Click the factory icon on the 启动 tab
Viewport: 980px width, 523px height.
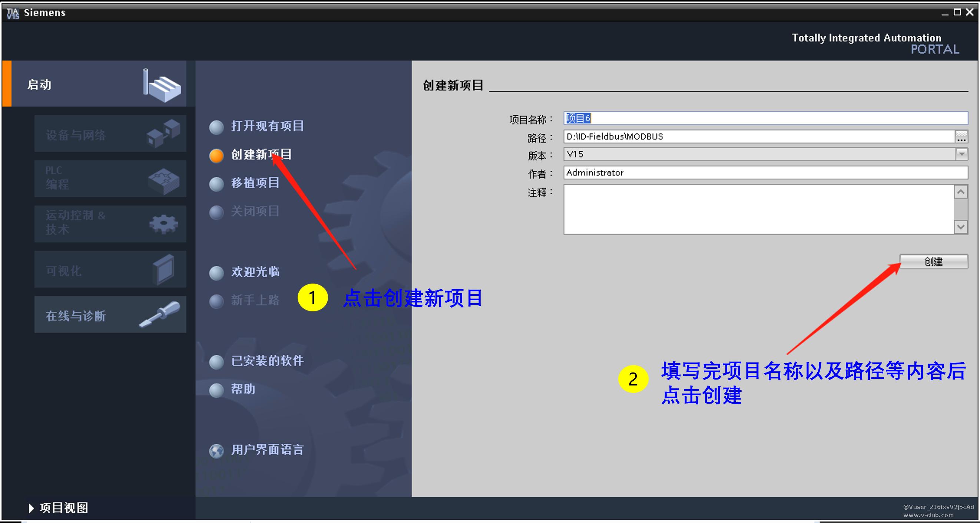[162, 85]
